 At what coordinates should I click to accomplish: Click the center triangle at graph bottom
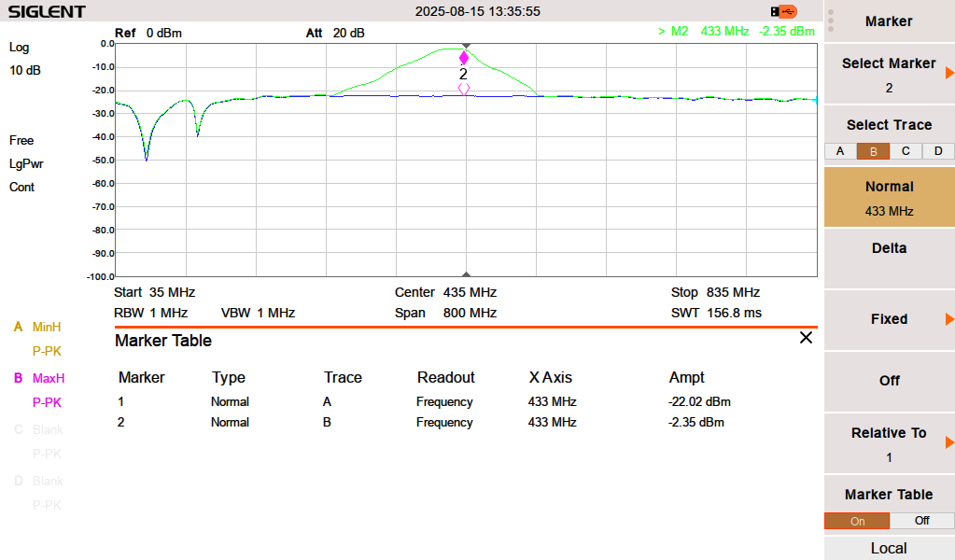pyautogui.click(x=467, y=273)
